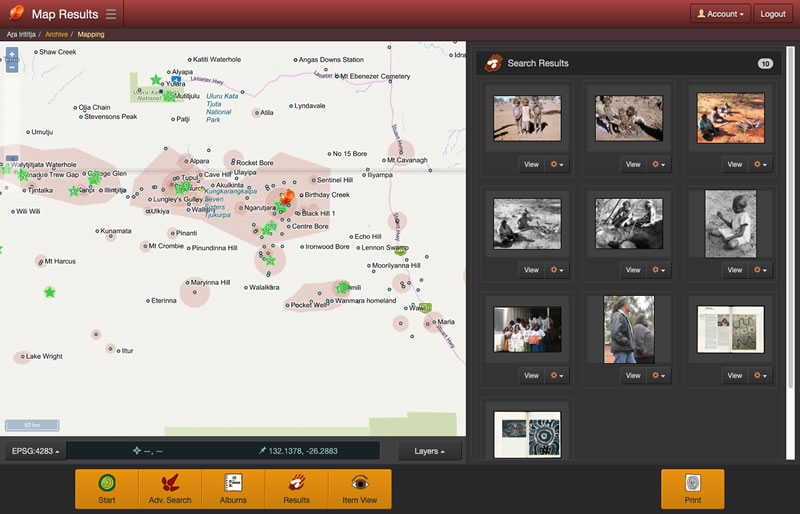
Task: Open Adv. Search
Action: [x=170, y=489]
